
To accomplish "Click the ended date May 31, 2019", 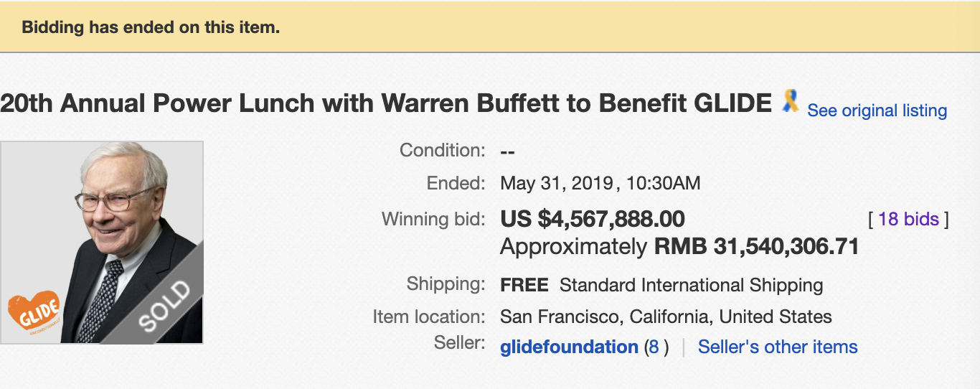I will (556, 183).
